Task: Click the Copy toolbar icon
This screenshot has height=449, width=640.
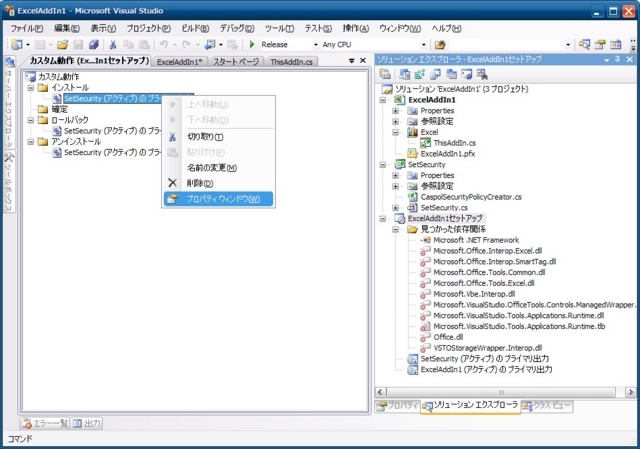Action: coord(129,44)
